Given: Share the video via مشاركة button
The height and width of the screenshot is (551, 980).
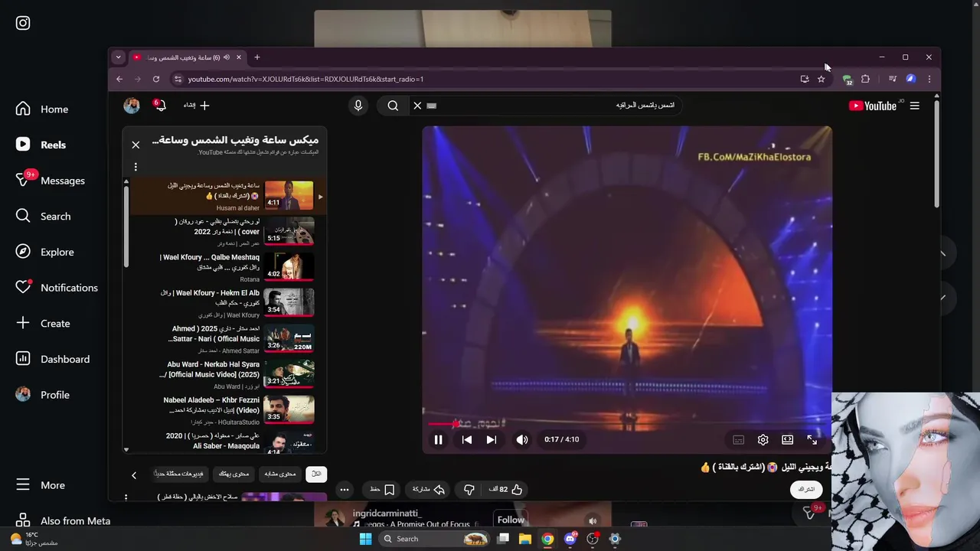Looking at the screenshot, I should click(x=429, y=490).
